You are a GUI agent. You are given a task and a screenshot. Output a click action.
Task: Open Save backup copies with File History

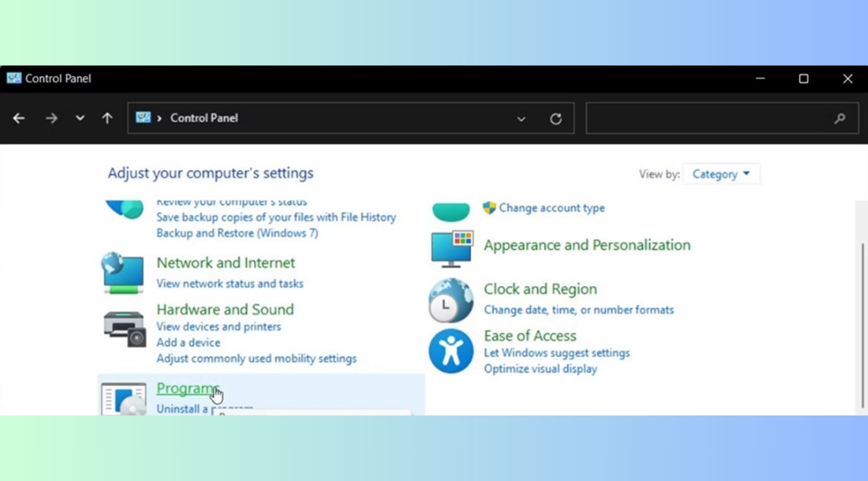(276, 217)
